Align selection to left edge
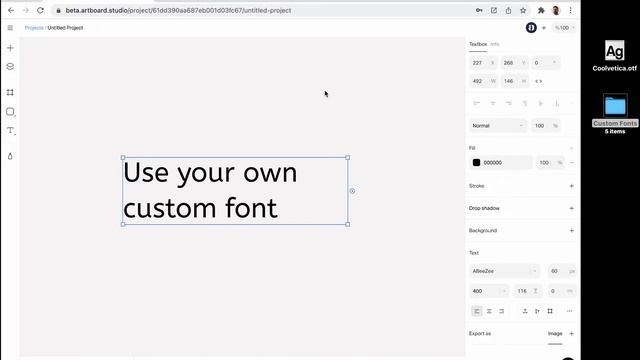Viewport: 640px width, 360px height. [x=476, y=104]
